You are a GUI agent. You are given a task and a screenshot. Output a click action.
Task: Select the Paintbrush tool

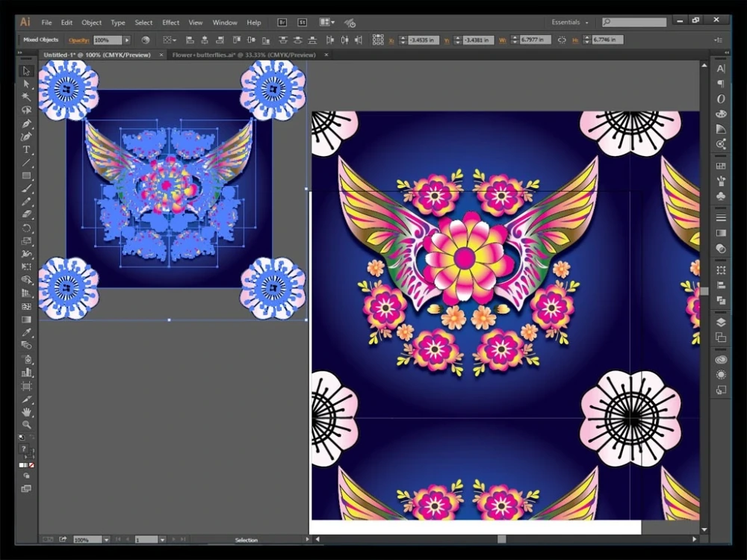coord(26,189)
